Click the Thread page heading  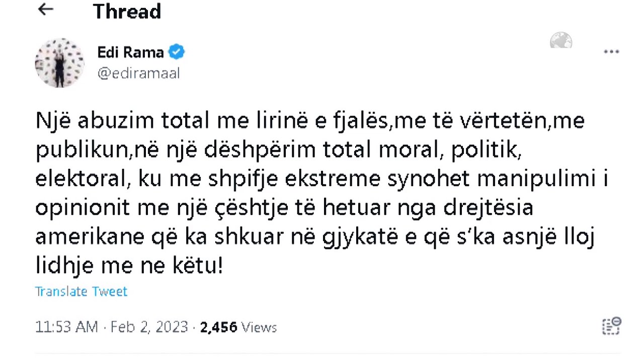click(x=127, y=11)
